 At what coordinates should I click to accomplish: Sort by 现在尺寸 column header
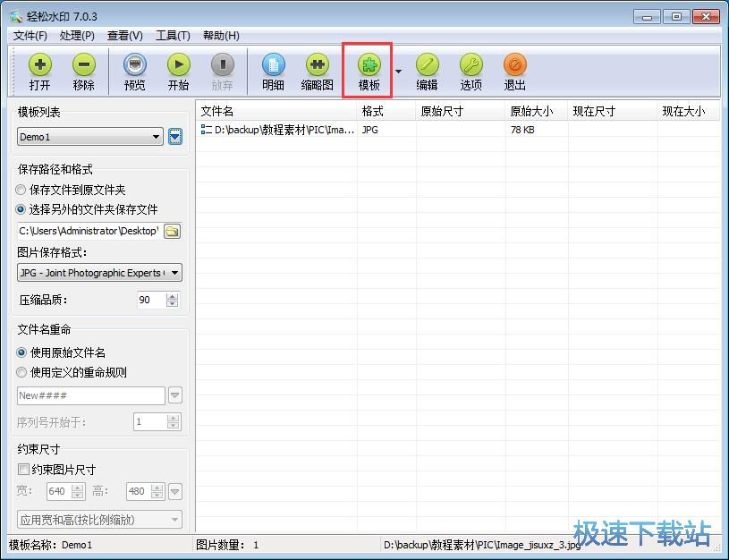[613, 111]
